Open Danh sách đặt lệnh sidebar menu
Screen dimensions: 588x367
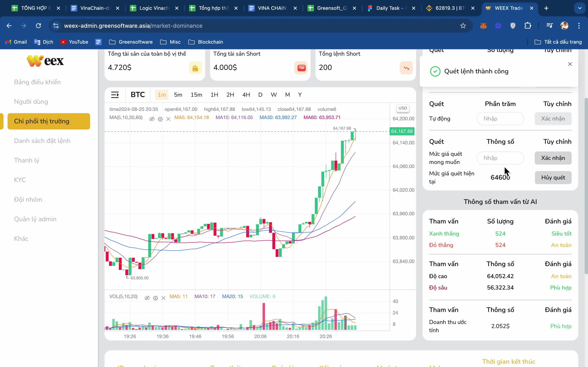[x=42, y=141]
